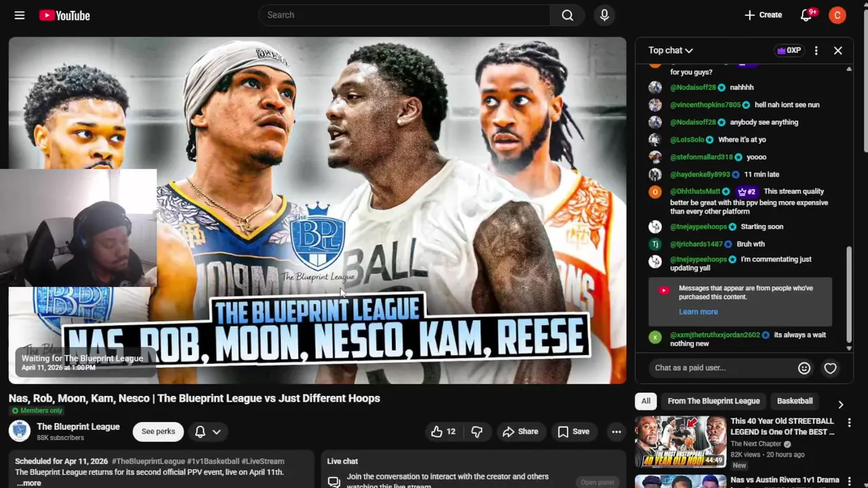Click The Next Chapter channel name

point(756,444)
